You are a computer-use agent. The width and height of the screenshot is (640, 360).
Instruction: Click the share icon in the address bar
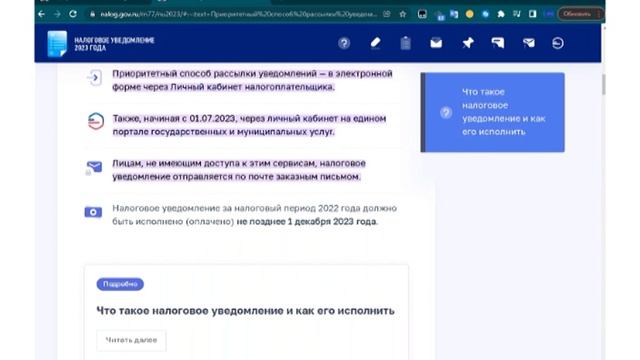click(x=387, y=14)
